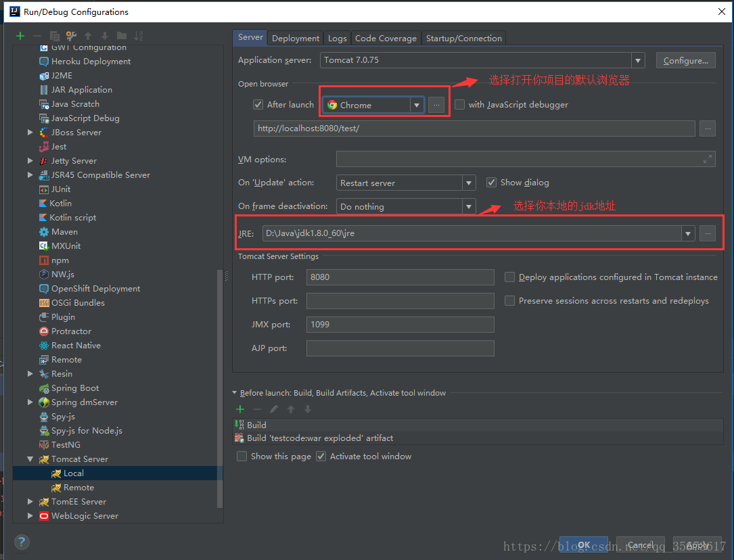The image size is (734, 560).
Task: Copy the configuration using the toolbar icon
Action: click(x=54, y=36)
